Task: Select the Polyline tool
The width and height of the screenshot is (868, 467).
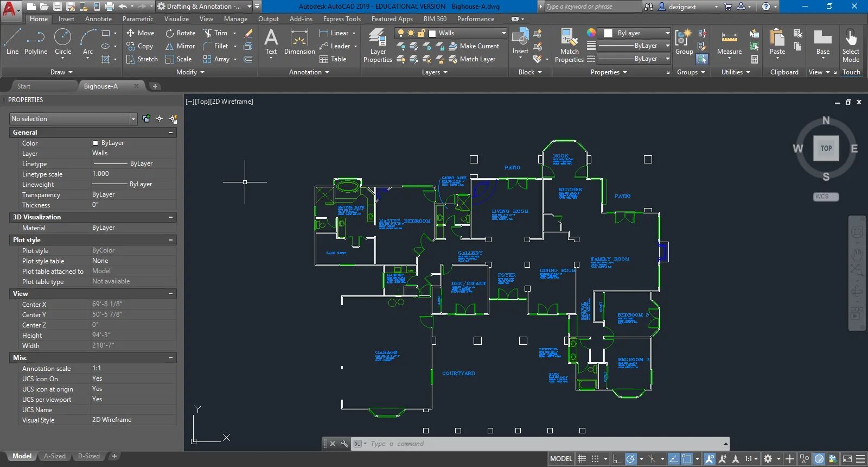Action: [x=36, y=42]
